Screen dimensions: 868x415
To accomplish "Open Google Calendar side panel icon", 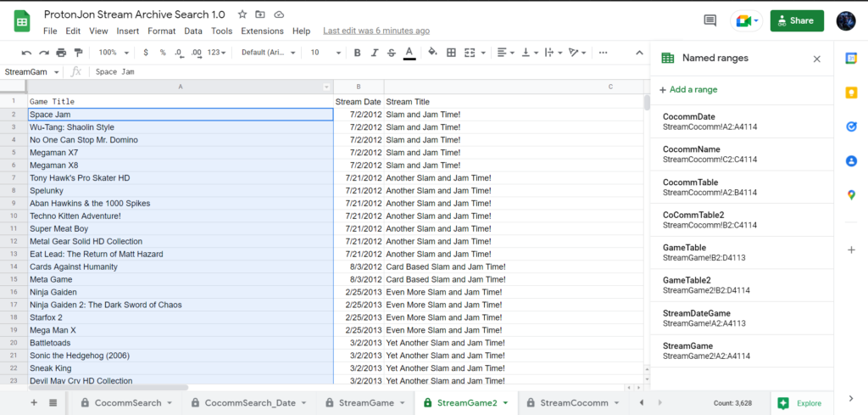I will click(851, 59).
